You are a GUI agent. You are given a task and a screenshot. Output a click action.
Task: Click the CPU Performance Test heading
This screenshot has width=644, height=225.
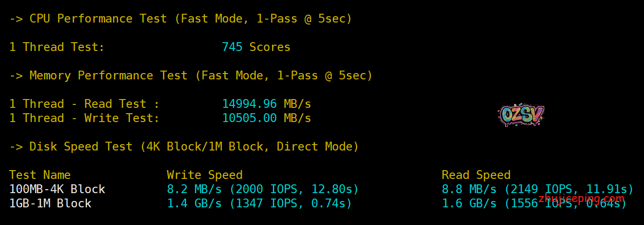pos(181,19)
